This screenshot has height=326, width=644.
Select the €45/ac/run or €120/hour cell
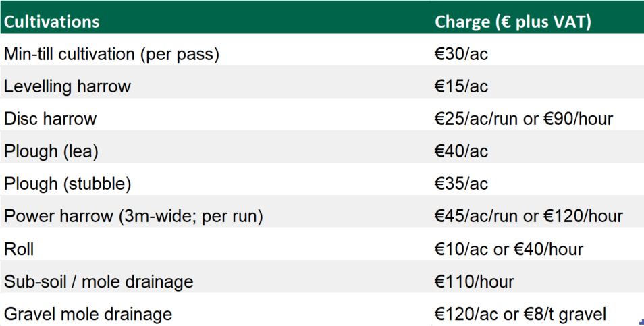pos(529,217)
